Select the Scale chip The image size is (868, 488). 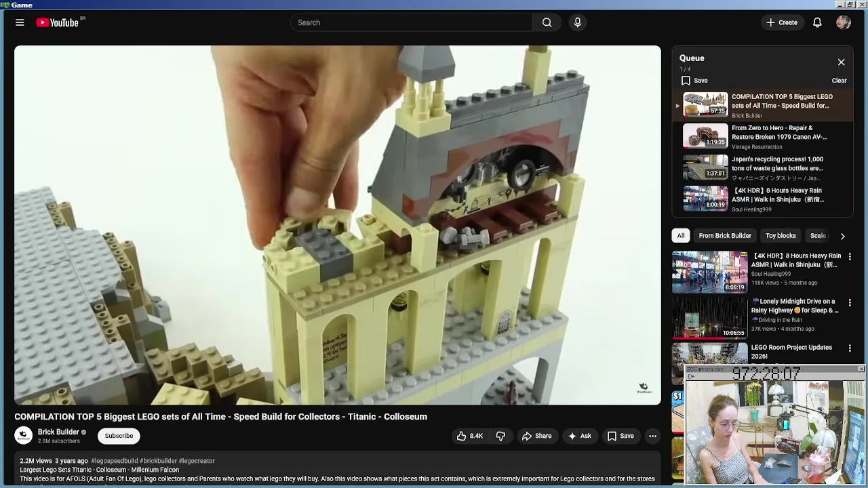click(818, 235)
